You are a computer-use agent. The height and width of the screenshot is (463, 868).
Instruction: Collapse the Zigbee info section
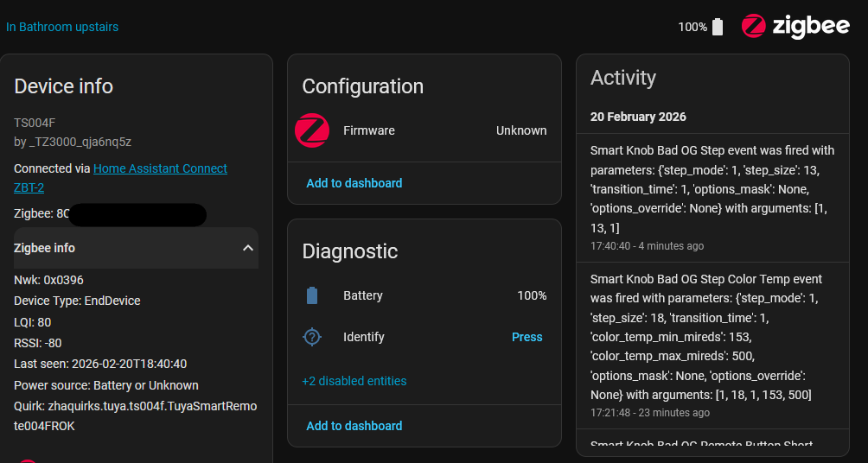pos(248,248)
